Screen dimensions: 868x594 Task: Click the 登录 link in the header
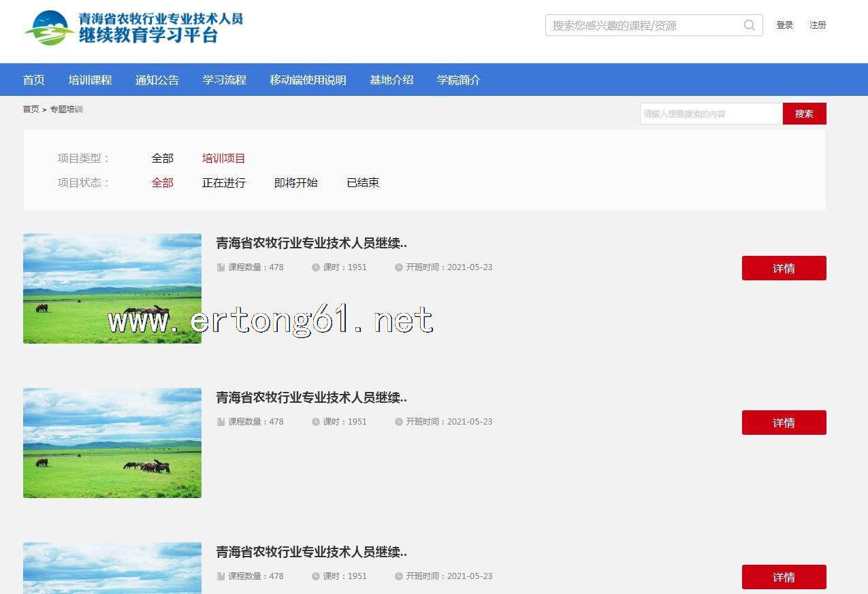point(784,25)
